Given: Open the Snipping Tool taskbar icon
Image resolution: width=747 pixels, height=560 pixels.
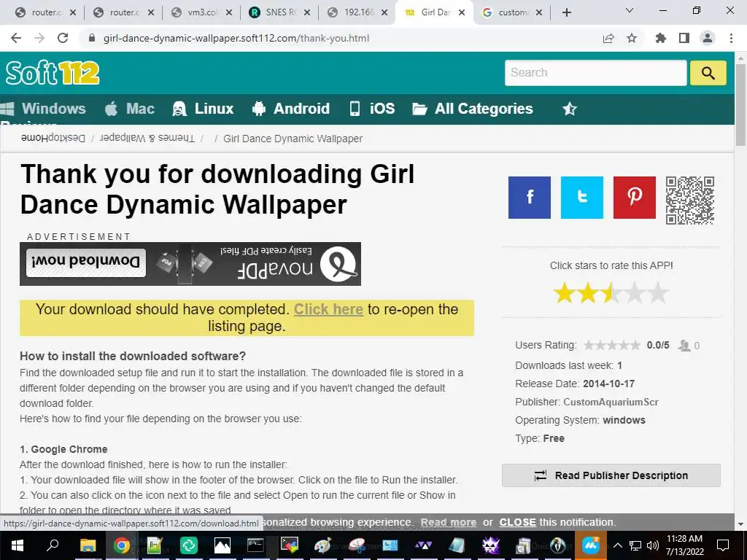Looking at the screenshot, I should [x=356, y=545].
